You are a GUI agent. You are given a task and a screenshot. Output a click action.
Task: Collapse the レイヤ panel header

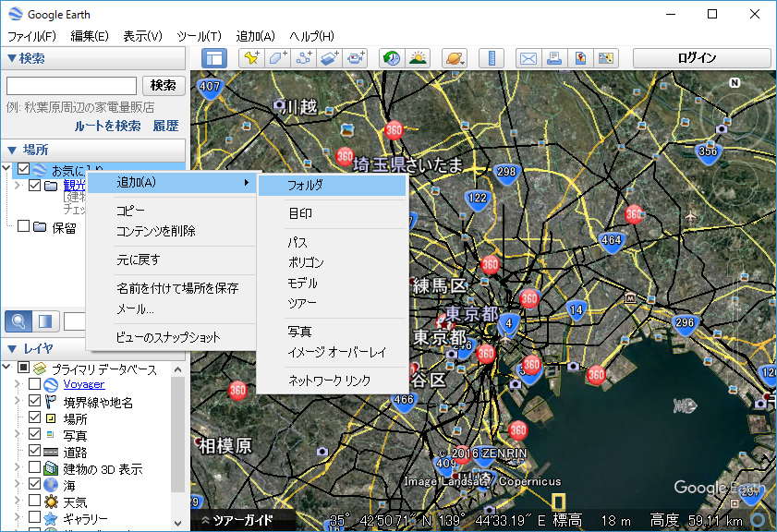(x=93, y=349)
